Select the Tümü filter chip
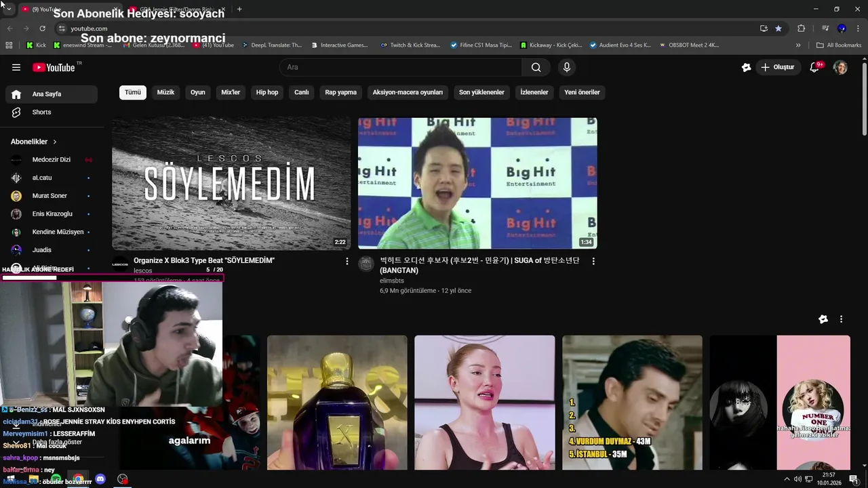Image resolution: width=868 pixels, height=488 pixels. point(133,92)
